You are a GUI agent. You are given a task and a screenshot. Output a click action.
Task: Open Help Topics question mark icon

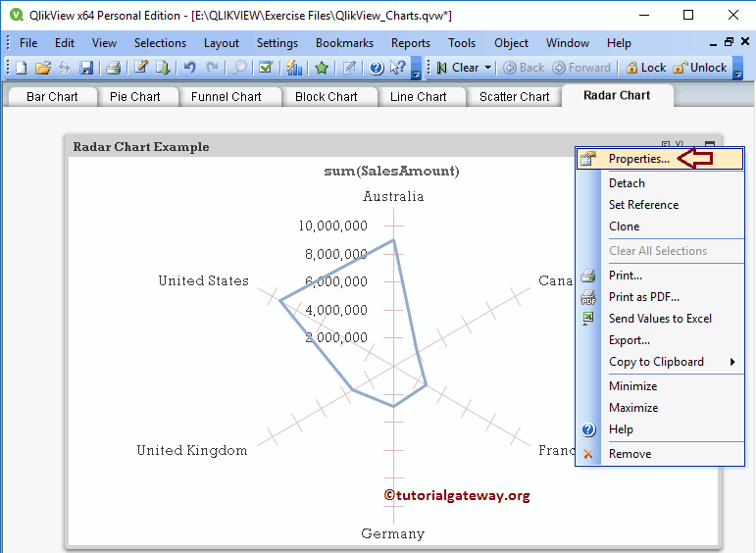377,68
